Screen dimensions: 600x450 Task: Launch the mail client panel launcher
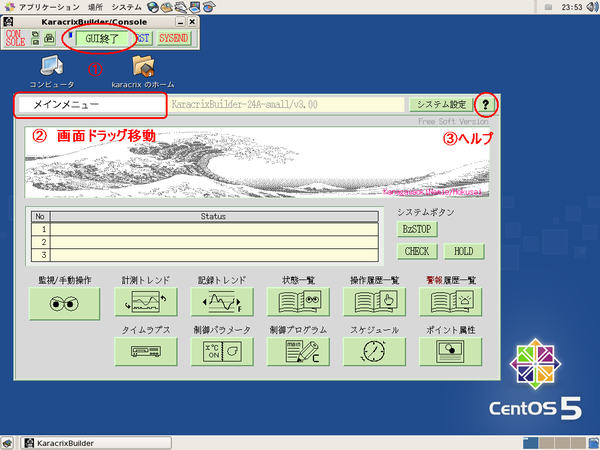(x=167, y=7)
